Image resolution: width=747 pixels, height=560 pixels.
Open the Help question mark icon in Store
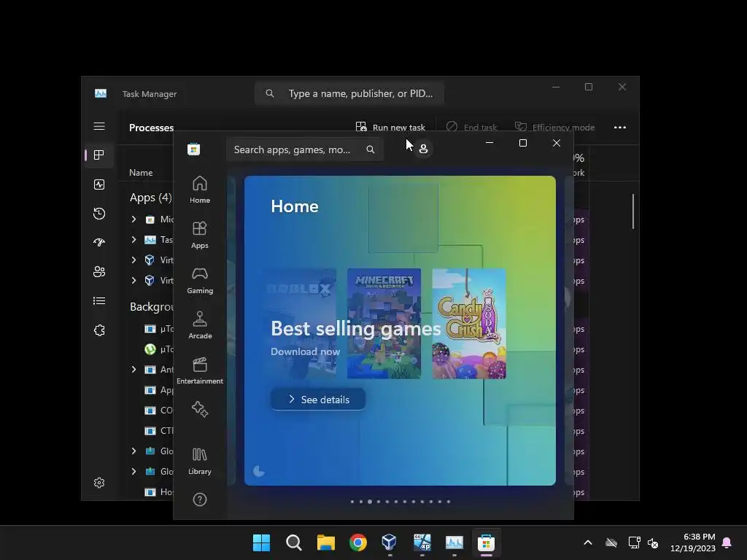click(200, 499)
